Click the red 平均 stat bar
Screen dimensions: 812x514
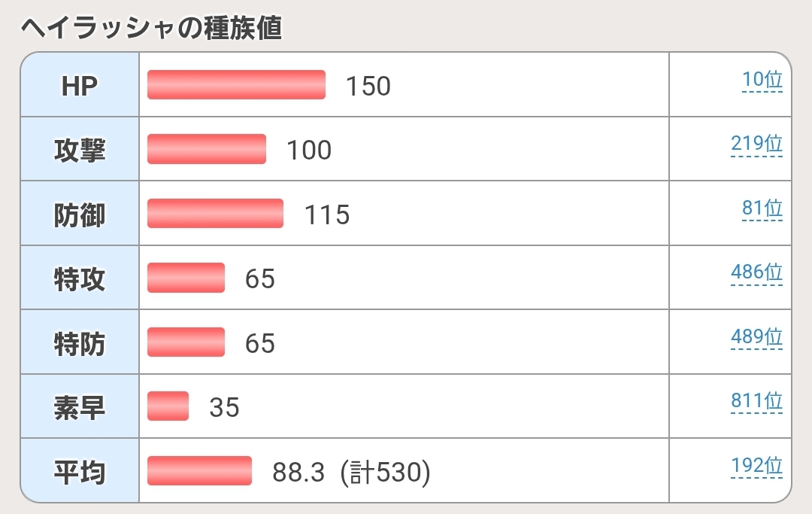199,471
